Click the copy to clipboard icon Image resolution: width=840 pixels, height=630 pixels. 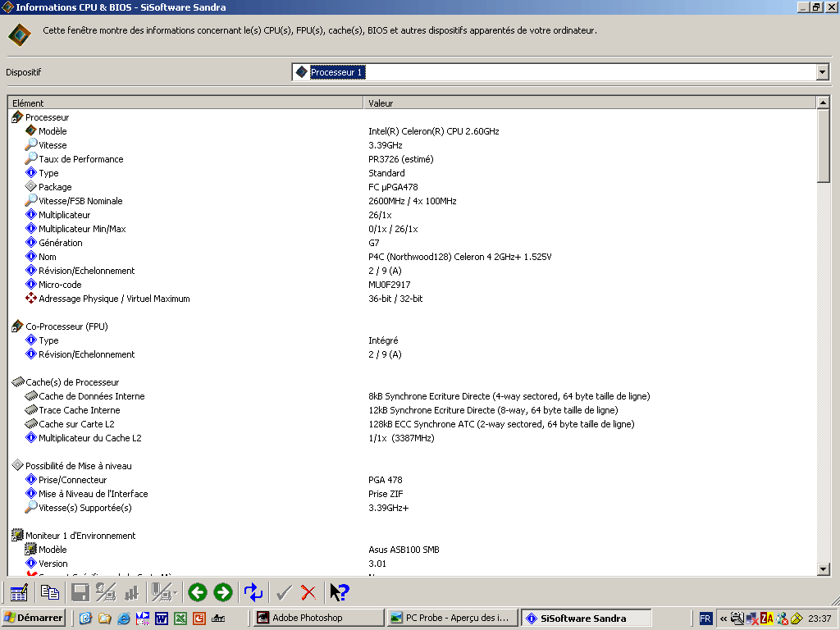[x=50, y=592]
